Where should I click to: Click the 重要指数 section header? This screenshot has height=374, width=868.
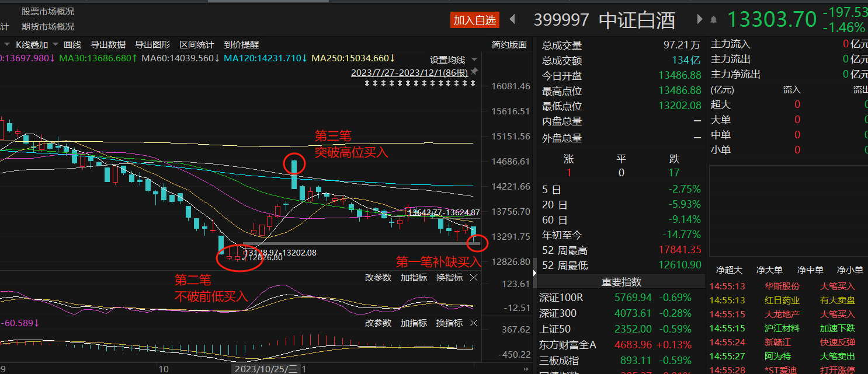[x=622, y=282]
